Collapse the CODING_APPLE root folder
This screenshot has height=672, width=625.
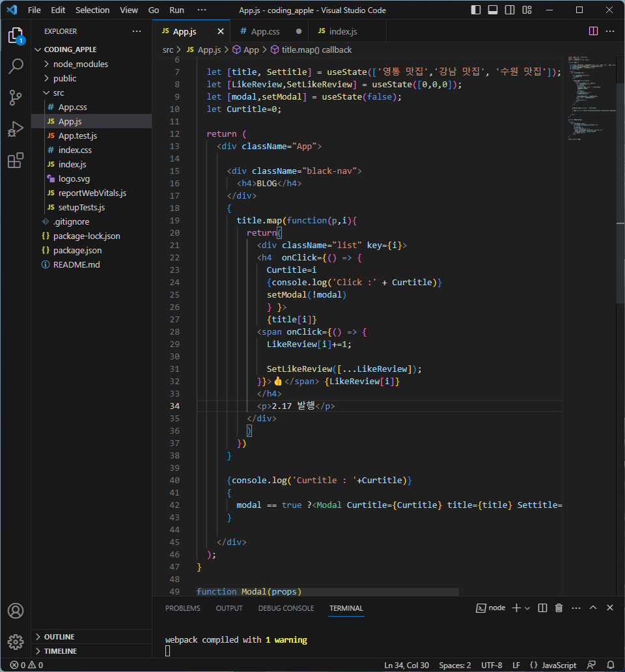[x=92, y=49]
